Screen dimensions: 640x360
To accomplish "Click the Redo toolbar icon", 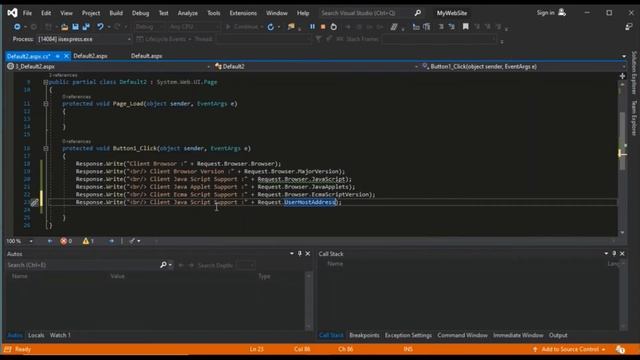I will tap(117, 27).
